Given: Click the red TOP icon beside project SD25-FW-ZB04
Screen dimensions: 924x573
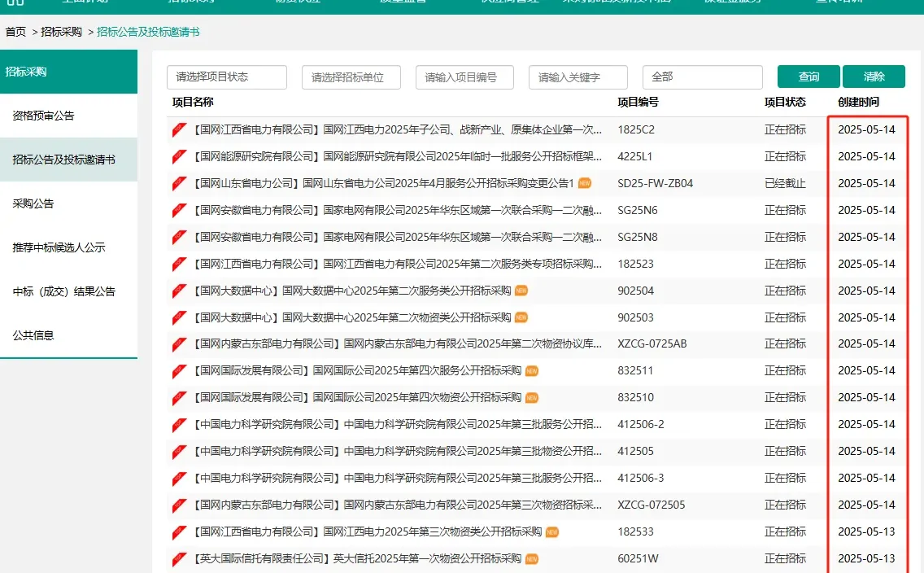Looking at the screenshot, I should (179, 183).
